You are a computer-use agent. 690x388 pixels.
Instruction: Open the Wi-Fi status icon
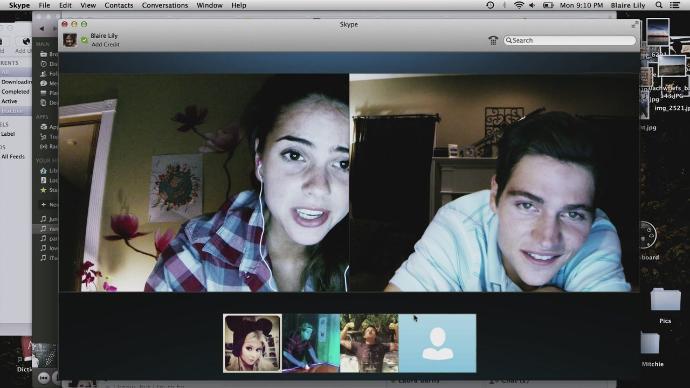(519, 5)
